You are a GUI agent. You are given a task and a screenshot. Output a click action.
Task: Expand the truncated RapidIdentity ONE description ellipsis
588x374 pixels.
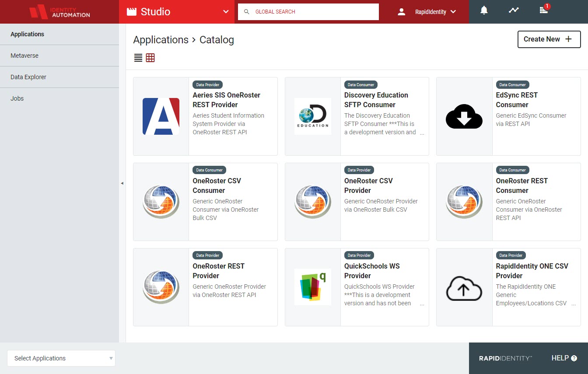(574, 304)
